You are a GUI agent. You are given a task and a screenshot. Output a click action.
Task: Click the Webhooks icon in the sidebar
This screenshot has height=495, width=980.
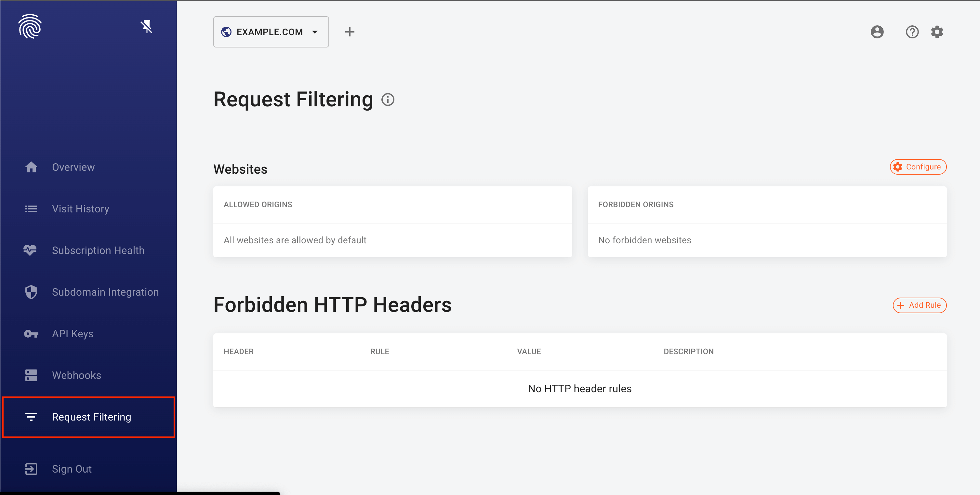coord(31,375)
